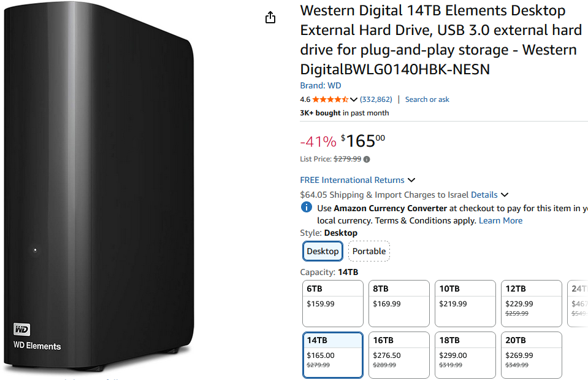Viewport: 588px width, 380px height.
Task: Choose the 6TB capacity option
Action: (x=333, y=303)
